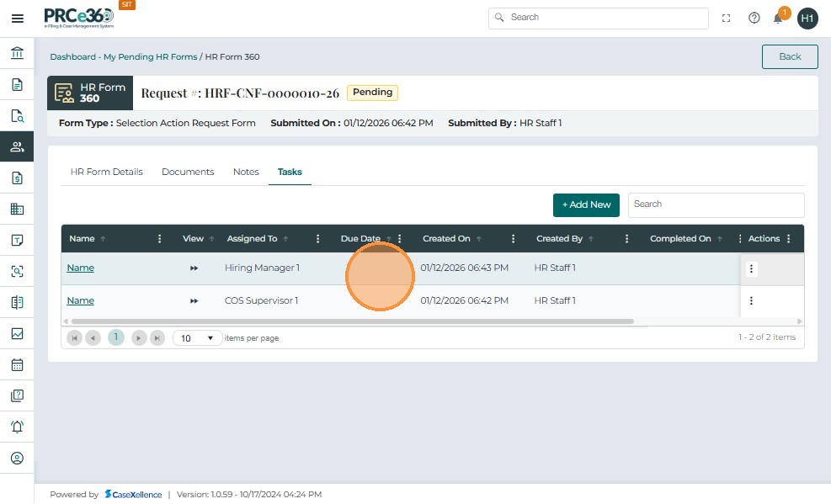This screenshot has width=831, height=504.
Task: Focus the global Search field at top
Action: (599, 18)
